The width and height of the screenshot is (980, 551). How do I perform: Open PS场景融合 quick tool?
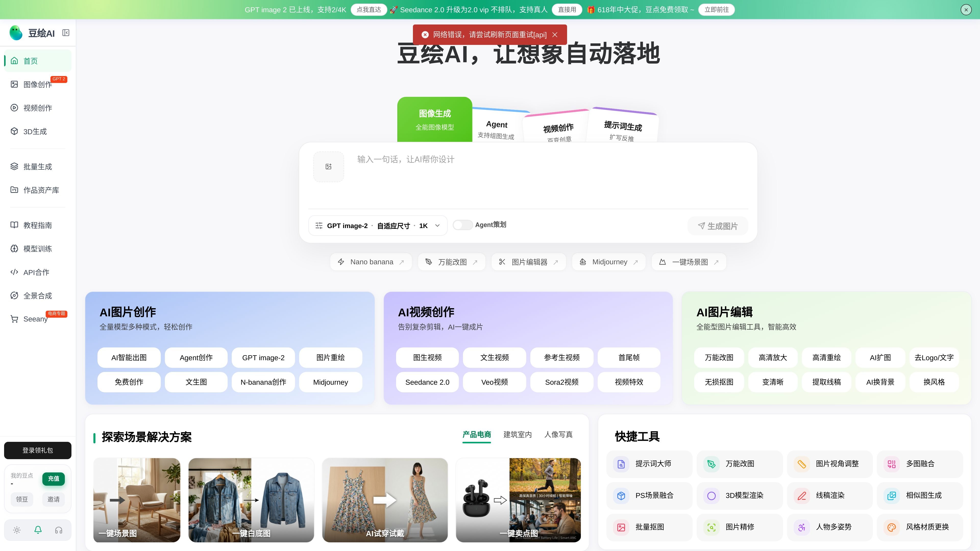(x=649, y=495)
